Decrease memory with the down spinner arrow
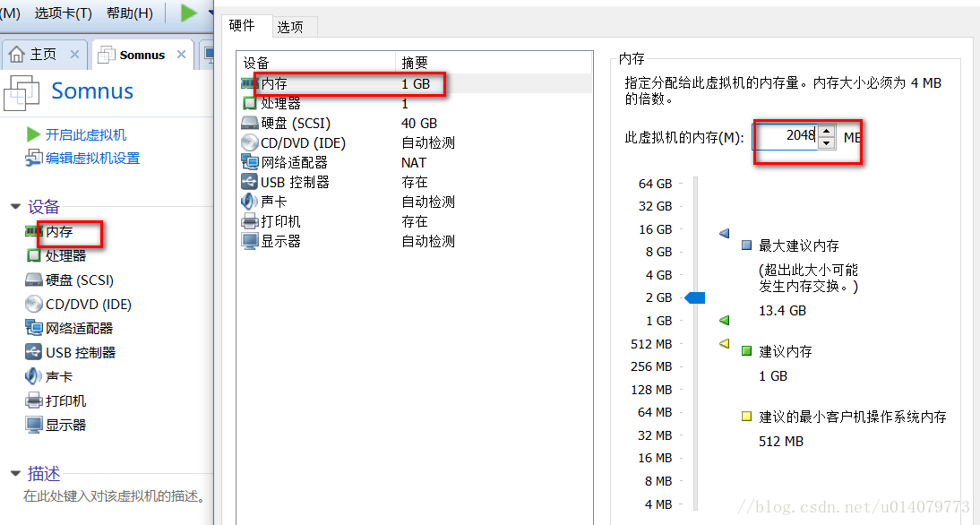 827,143
